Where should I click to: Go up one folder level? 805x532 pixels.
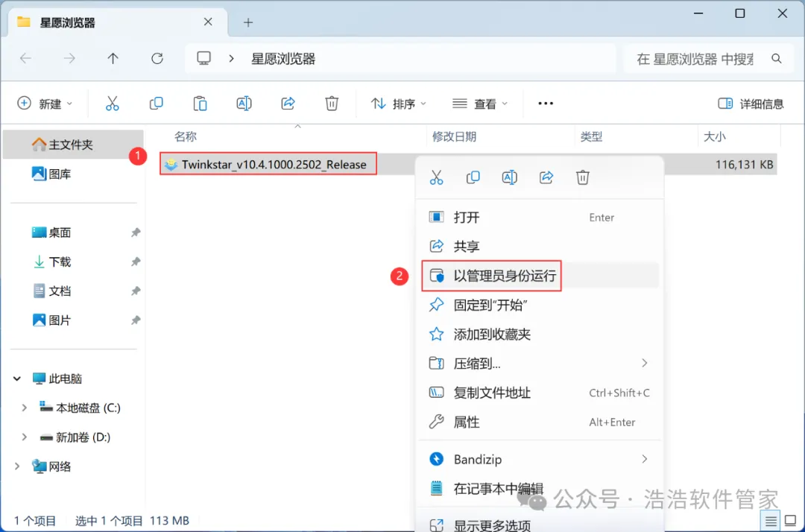(113, 58)
